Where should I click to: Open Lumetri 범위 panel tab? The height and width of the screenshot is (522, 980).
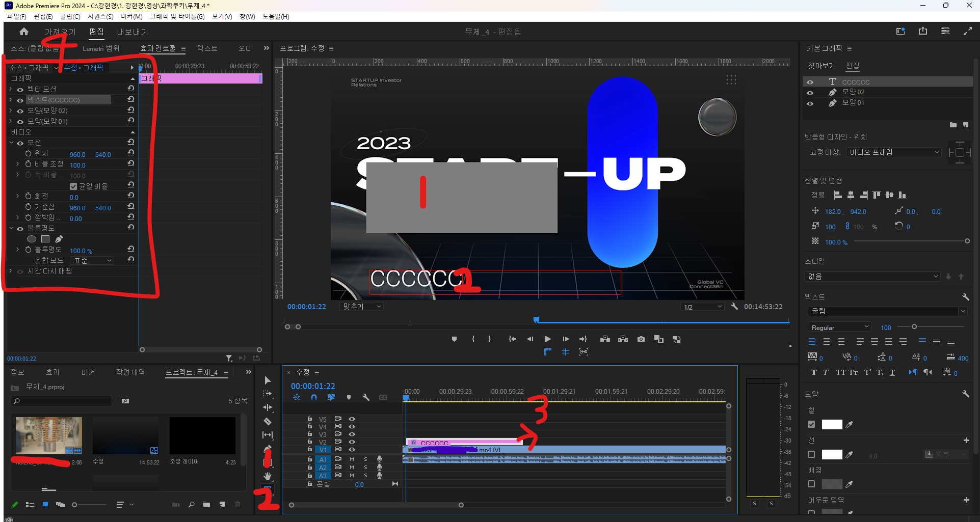[101, 48]
